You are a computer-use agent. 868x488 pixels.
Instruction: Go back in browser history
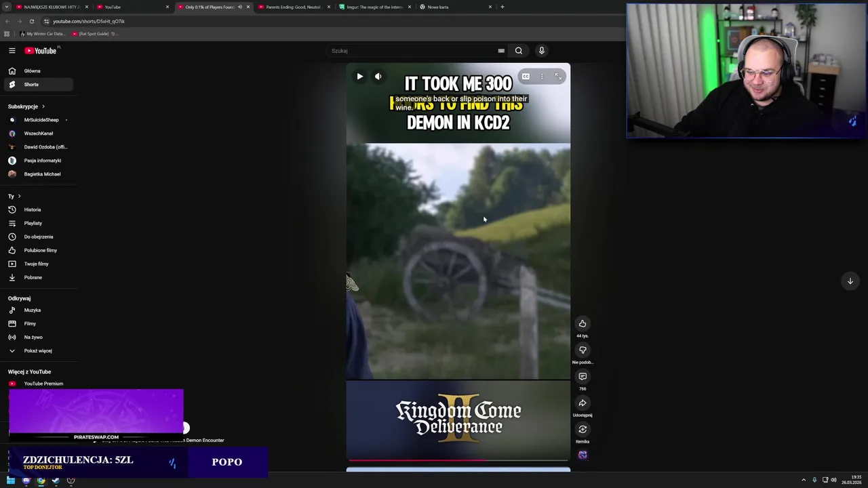pos(7,21)
